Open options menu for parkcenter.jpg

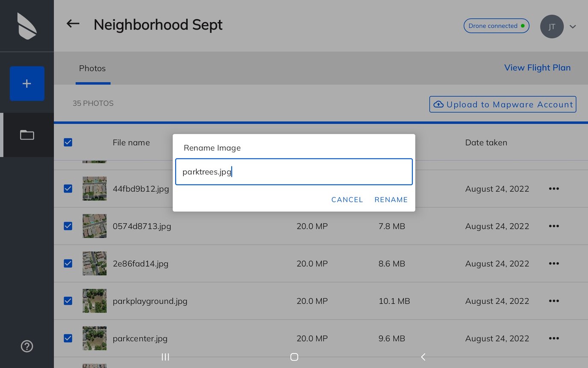554,338
